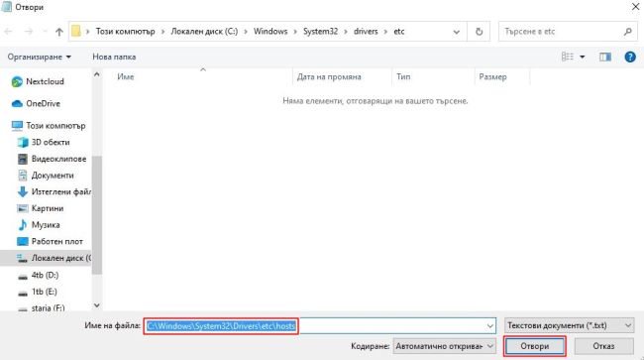Expand the view options dropdown arrow

coord(583,57)
